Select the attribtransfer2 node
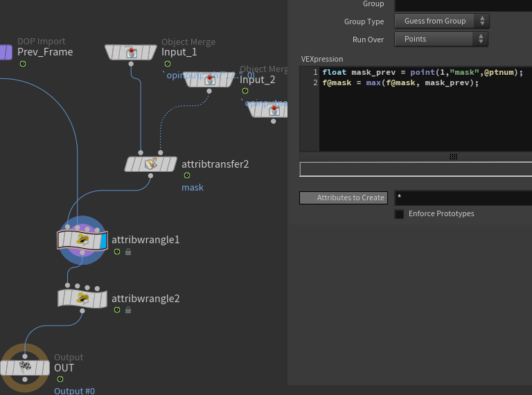The image size is (532, 395). coord(150,164)
